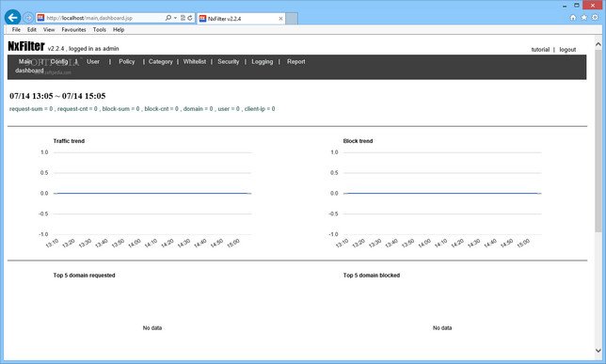The width and height of the screenshot is (606, 364).
Task: Click the vertical scrollbar thumb
Action: point(598,140)
